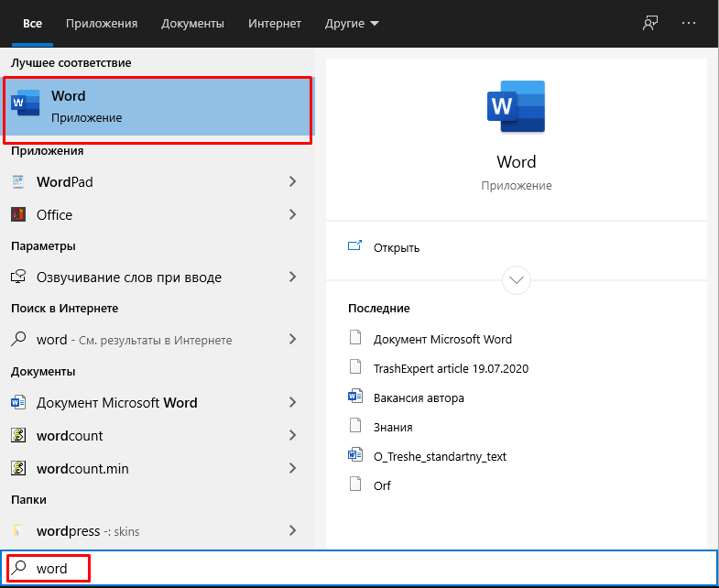
Task: Click the Word app icon in best match
Action: (26, 103)
